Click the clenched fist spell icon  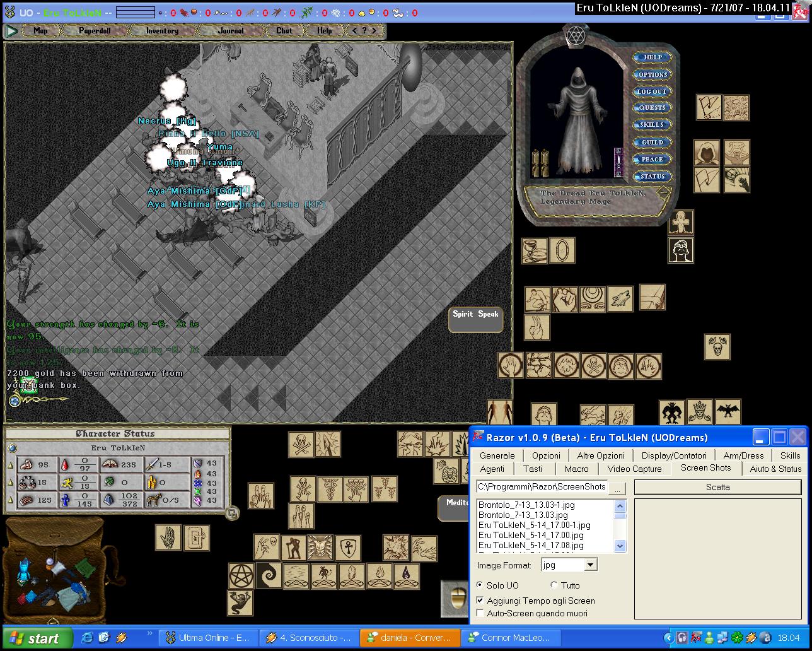[x=565, y=299]
